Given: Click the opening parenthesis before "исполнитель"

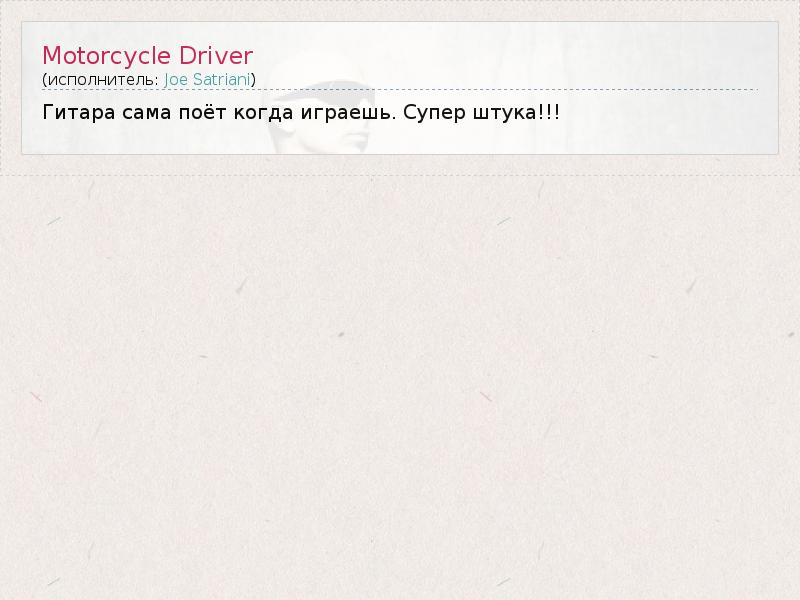Looking at the screenshot, I should click(44, 80).
